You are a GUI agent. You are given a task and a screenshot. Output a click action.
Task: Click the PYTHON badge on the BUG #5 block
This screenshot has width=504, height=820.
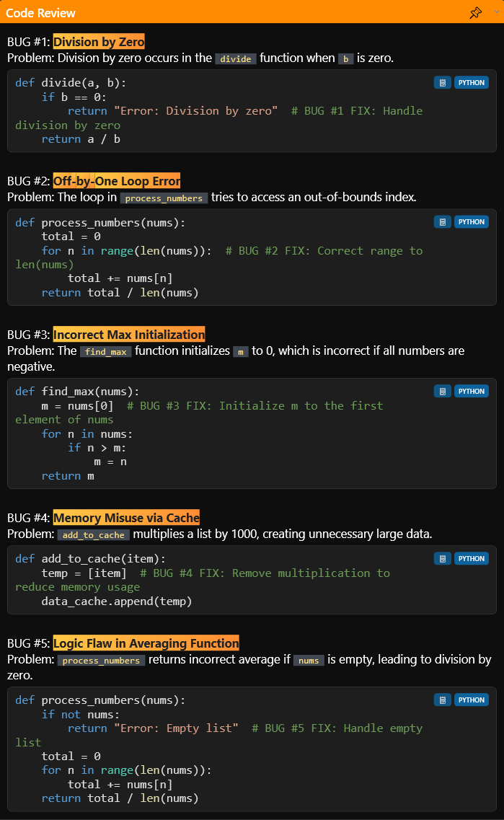(471, 700)
